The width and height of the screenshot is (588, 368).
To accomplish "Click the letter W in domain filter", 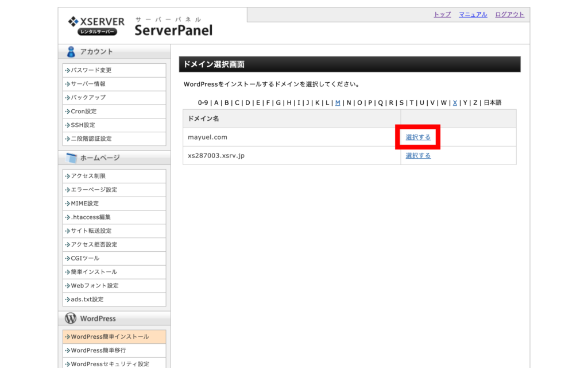I will pyautogui.click(x=444, y=103).
